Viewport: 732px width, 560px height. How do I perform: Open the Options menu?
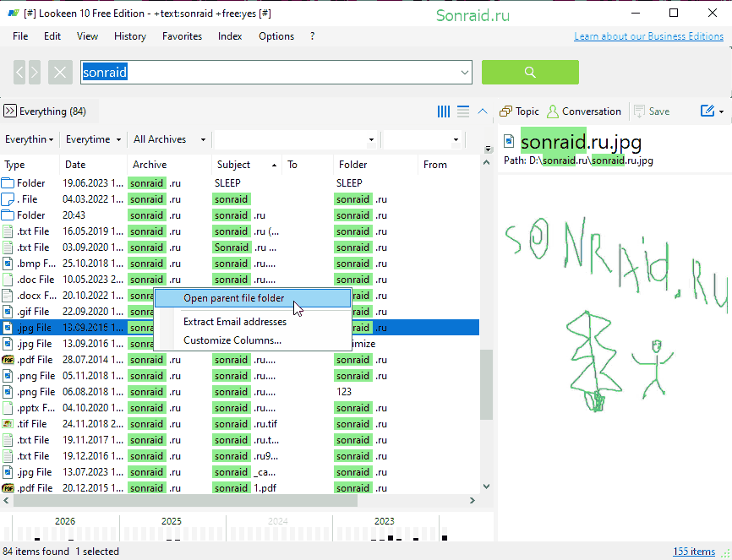(x=276, y=36)
